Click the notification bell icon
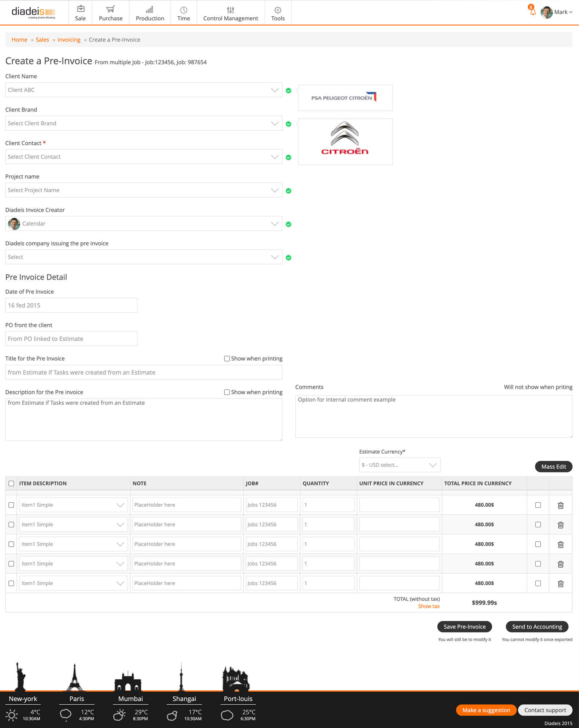 click(x=532, y=11)
